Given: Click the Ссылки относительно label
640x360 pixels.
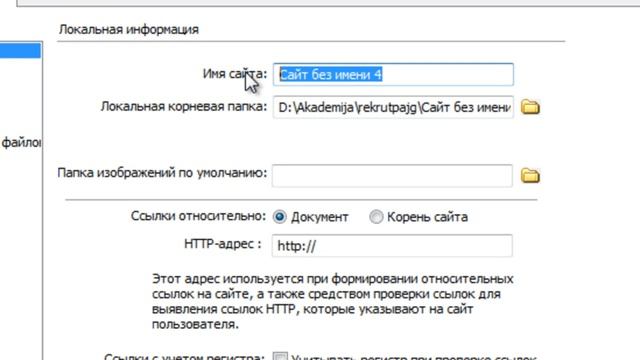Looking at the screenshot, I should (x=198, y=216).
